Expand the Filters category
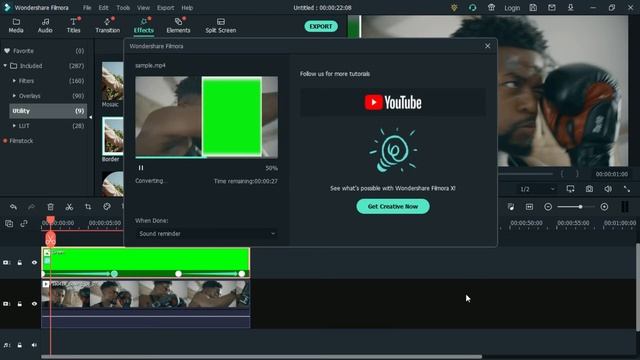The width and height of the screenshot is (640, 360). [x=14, y=81]
